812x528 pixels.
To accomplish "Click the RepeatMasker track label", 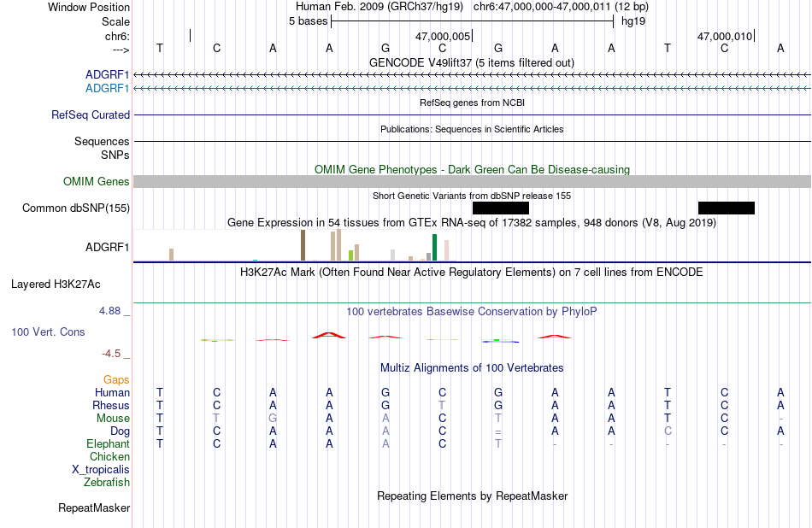I will [94, 508].
